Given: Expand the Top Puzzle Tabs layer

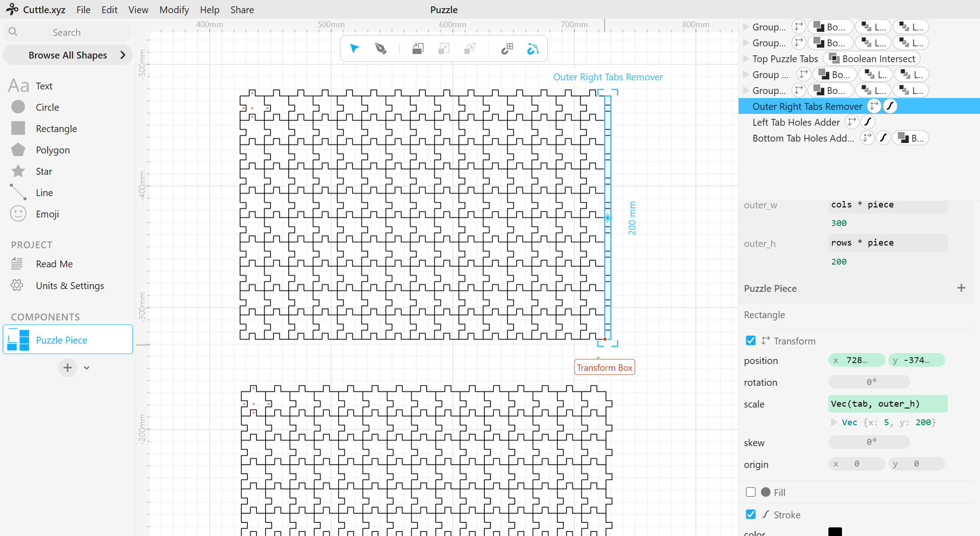Looking at the screenshot, I should [x=746, y=59].
